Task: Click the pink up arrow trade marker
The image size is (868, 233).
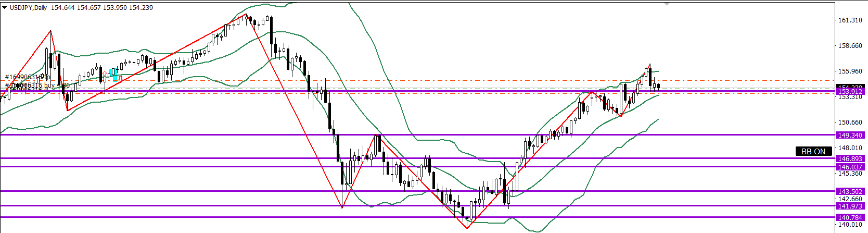Action: pos(105,73)
